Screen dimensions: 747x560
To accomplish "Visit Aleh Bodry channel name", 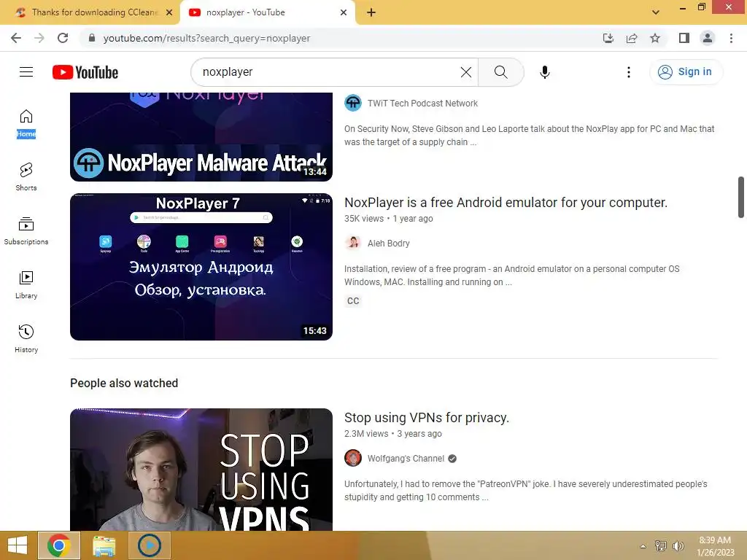I will coord(388,244).
